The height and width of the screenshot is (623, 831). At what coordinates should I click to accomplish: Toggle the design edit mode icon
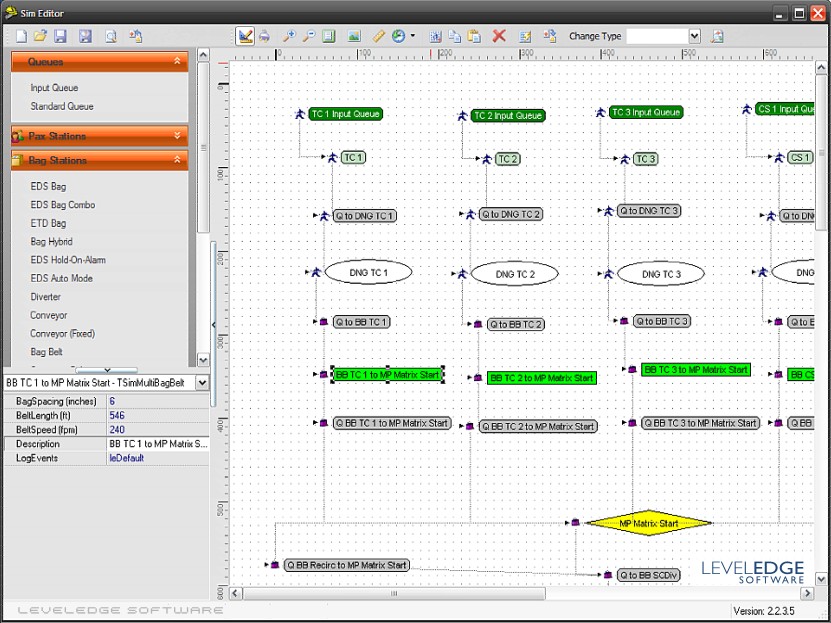coord(245,36)
